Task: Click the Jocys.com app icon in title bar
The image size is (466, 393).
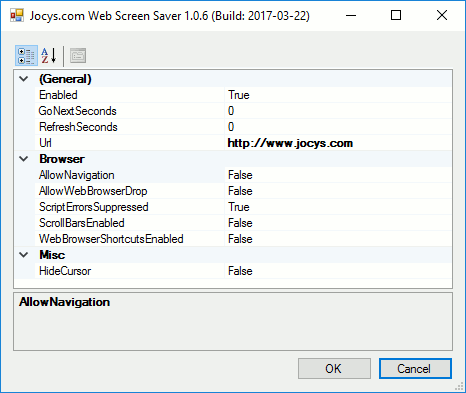Action: tap(16, 15)
